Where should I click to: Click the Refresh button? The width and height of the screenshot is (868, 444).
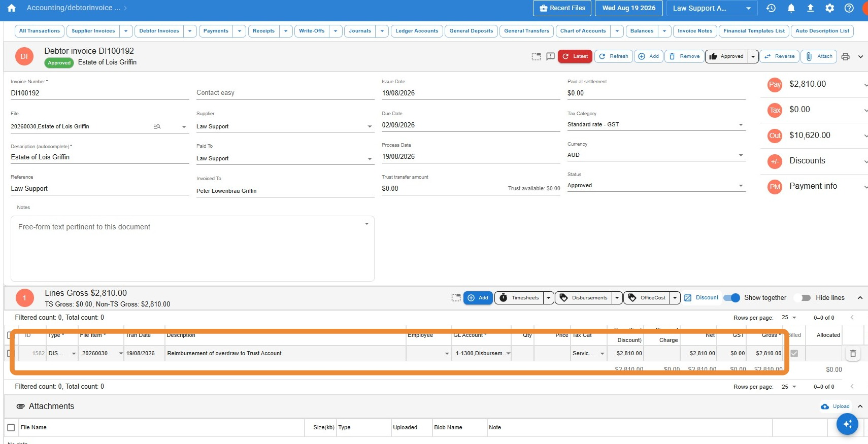pyautogui.click(x=613, y=56)
